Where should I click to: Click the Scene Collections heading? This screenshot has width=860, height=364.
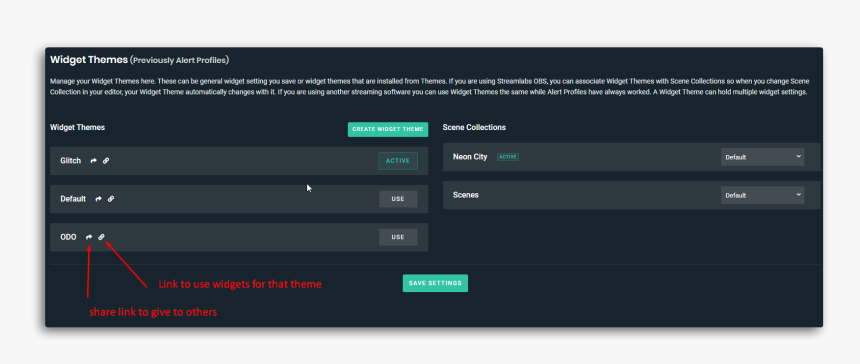(x=474, y=127)
